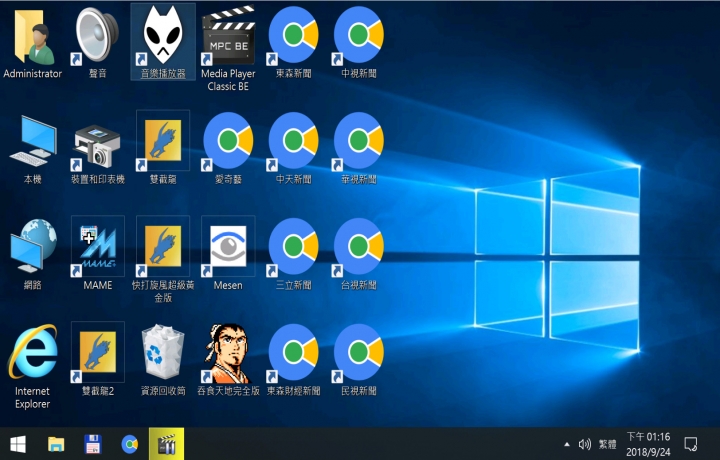Switch to the highlighted clapperboard taskbar app
The width and height of the screenshot is (720, 460).
[166, 444]
